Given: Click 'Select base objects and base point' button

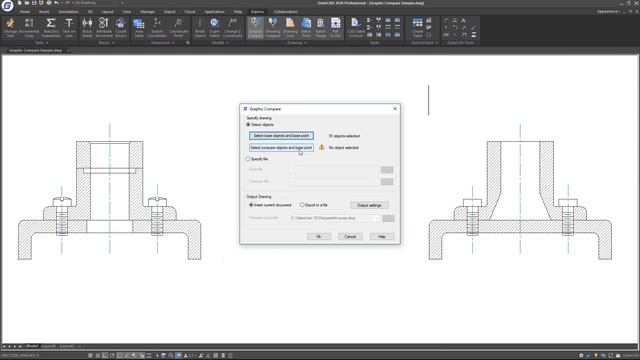Looking at the screenshot, I should point(281,136).
